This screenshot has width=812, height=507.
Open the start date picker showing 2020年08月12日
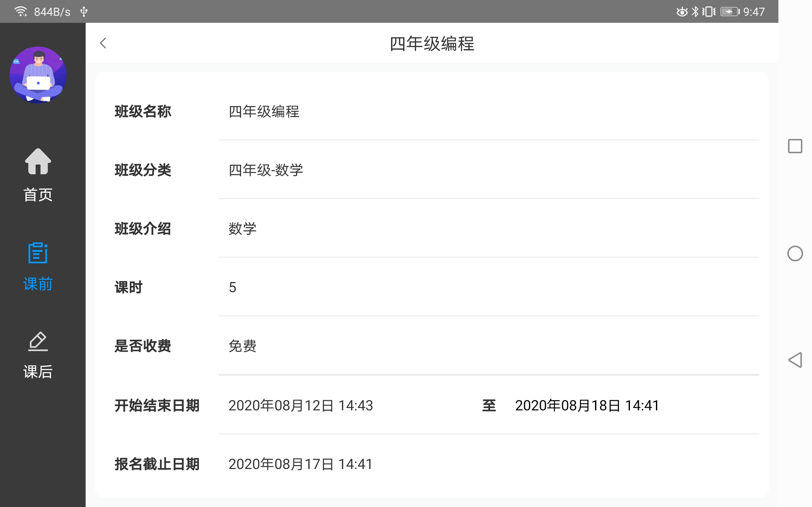tap(300, 406)
